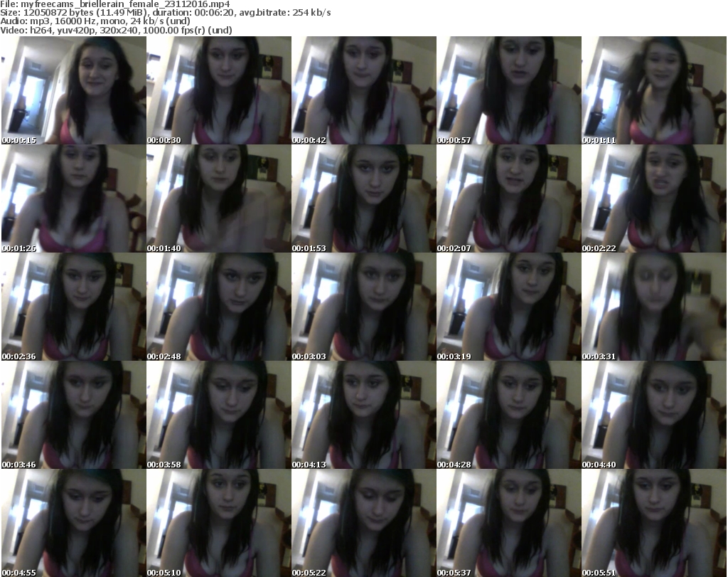The image size is (728, 577).
Task: Select the thumbnail stamped 00:01:40
Action: (219, 198)
